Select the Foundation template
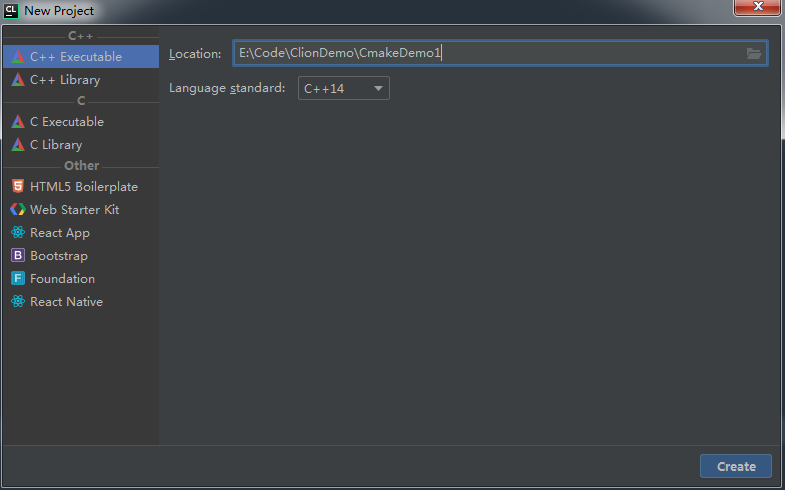The height and width of the screenshot is (490, 785). coord(81,279)
